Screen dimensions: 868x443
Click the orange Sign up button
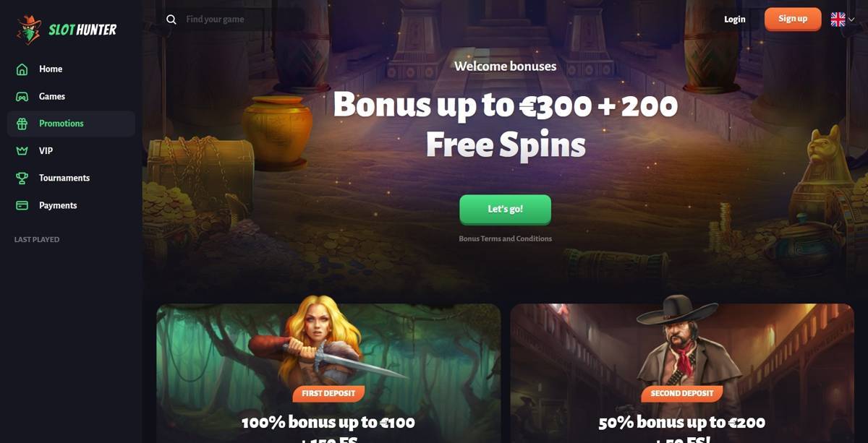click(793, 19)
